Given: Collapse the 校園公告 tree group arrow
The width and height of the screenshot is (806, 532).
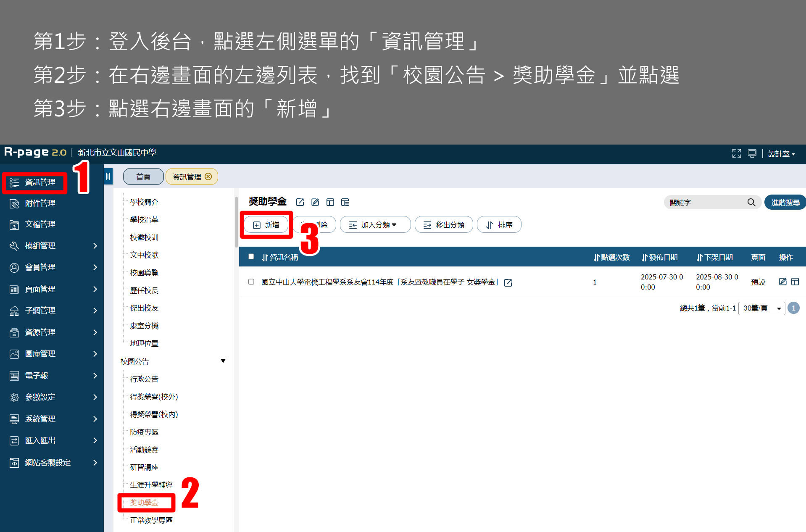Looking at the screenshot, I should click(x=223, y=361).
